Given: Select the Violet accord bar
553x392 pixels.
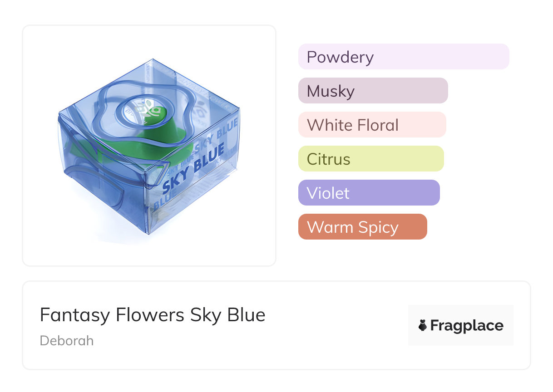Looking at the screenshot, I should [x=369, y=193].
